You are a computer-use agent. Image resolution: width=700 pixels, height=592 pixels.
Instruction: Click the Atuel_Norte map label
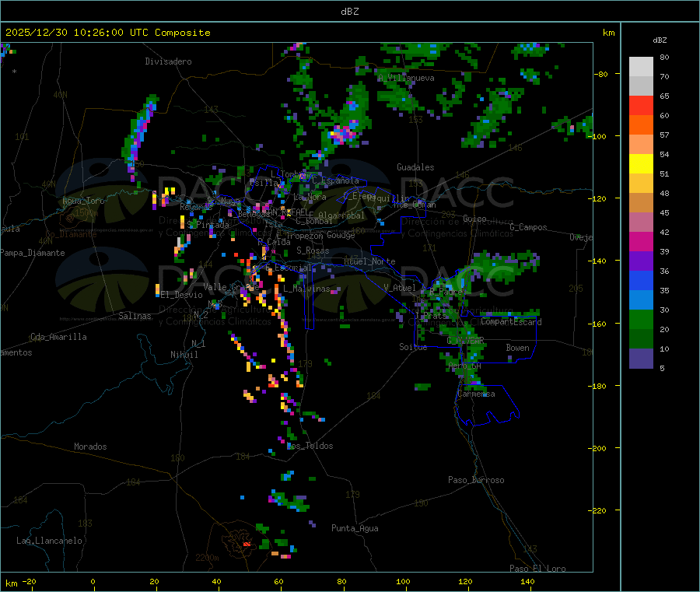click(369, 261)
